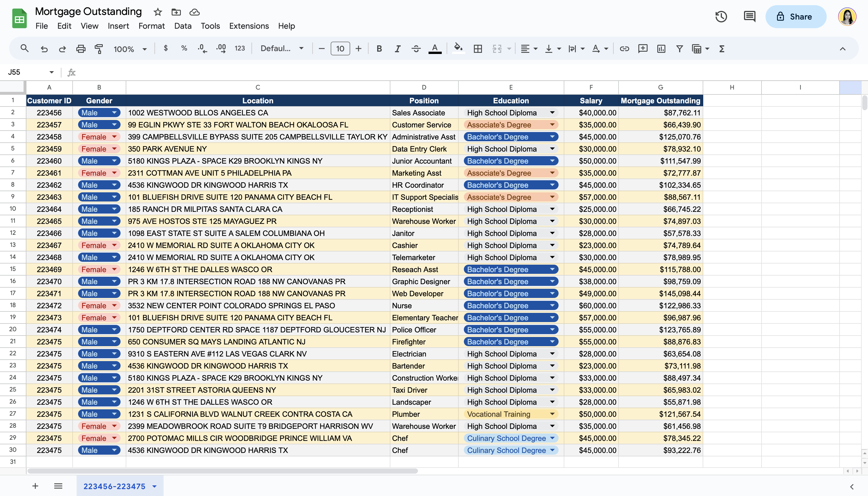This screenshot has height=496, width=868.
Task: Open the zoom level 100% dropdown
Action: point(130,49)
